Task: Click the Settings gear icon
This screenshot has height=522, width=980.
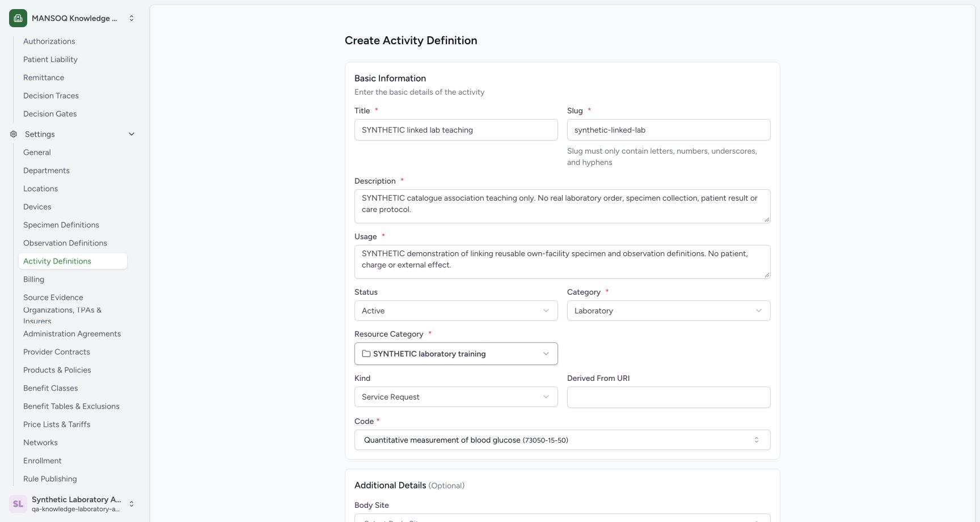Action: (x=14, y=134)
